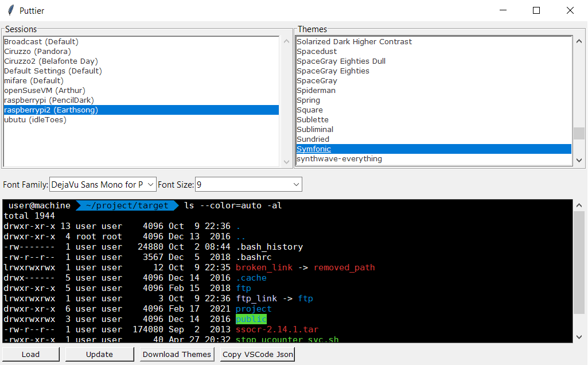Click Themes list scroll-down arrow
588x365 pixels.
[x=579, y=160]
